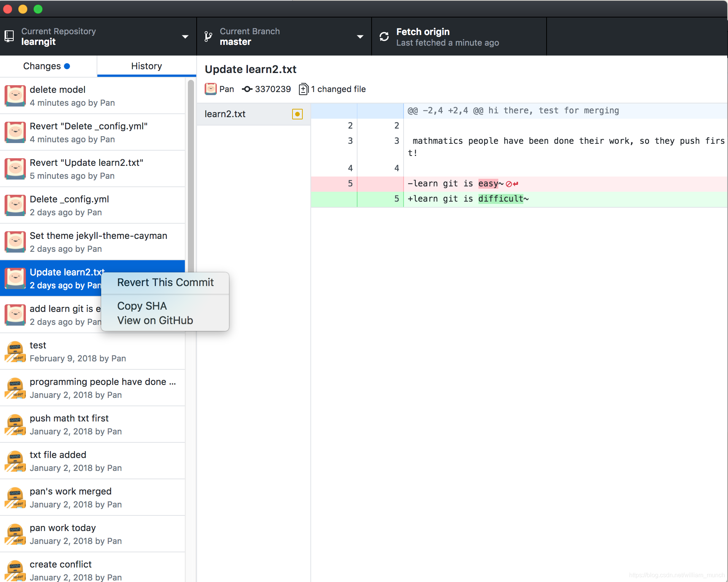Viewport: 728px width, 582px height.
Task: Click the avatar on Delete _config.yml commit
Action: pos(15,205)
